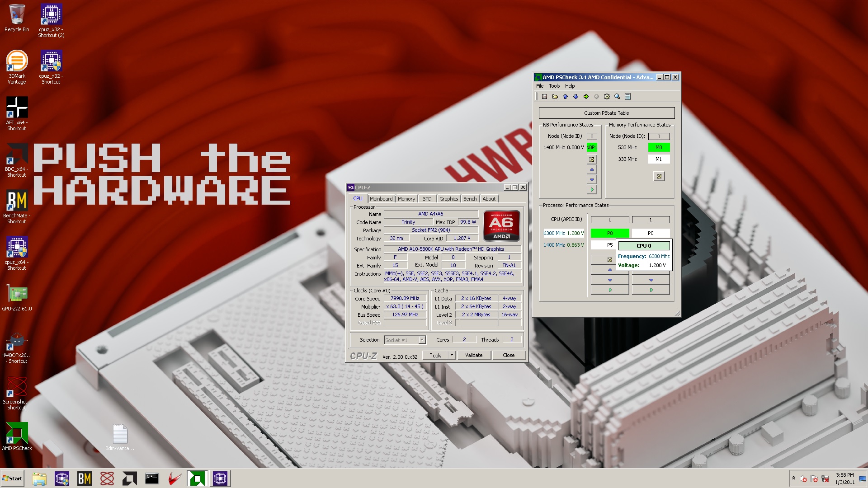
Task: Click the taskbar clock showing 3:58 PM
Action: point(844,479)
